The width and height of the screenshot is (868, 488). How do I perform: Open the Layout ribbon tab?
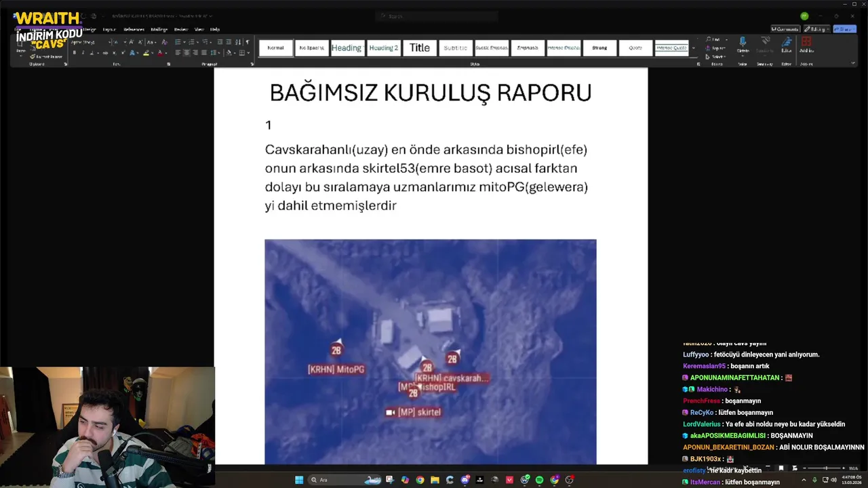[109, 29]
